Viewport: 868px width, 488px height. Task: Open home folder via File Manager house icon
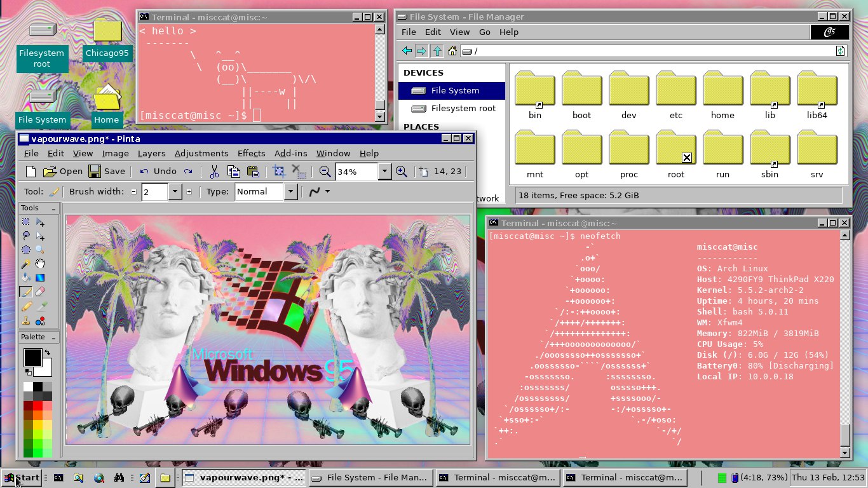pyautogui.click(x=452, y=51)
